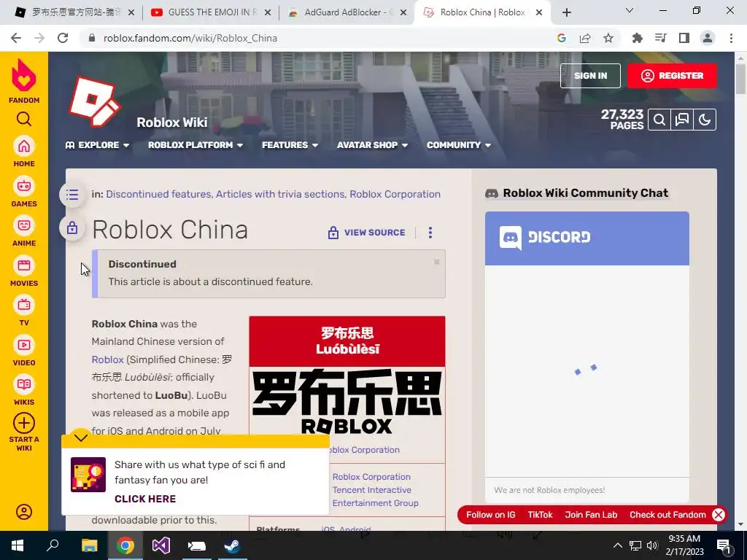Expand the Explore menu
The image size is (747, 560).
[97, 145]
